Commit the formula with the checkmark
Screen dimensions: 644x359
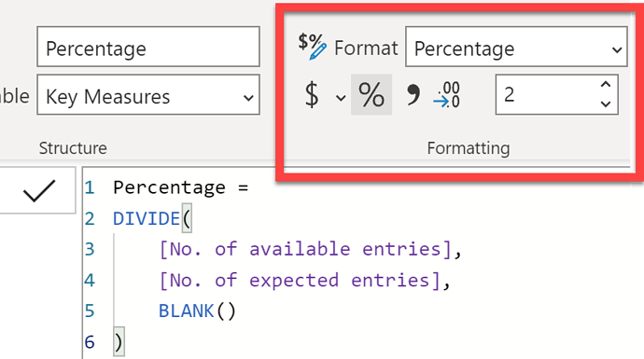(39, 191)
